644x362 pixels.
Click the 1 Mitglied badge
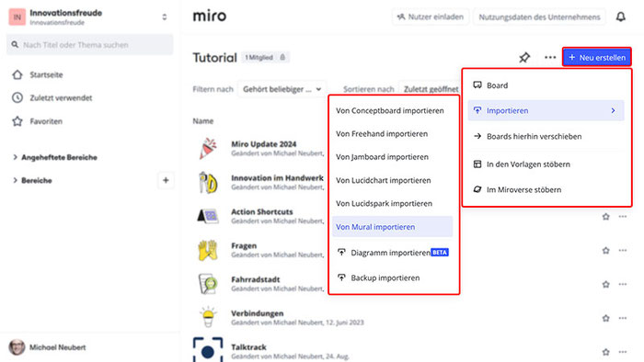265,57
